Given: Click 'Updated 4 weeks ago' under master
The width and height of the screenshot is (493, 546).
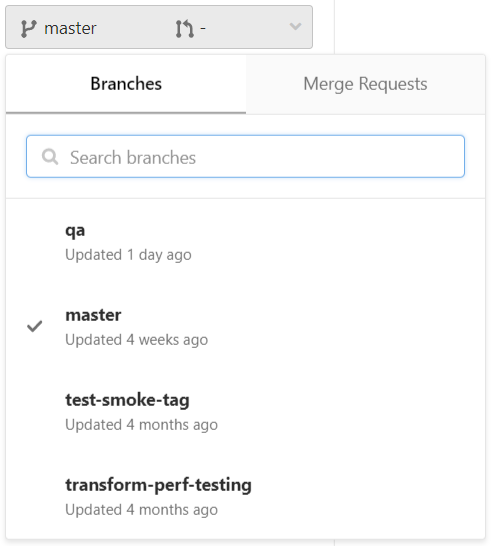Looking at the screenshot, I should click(x=136, y=340).
